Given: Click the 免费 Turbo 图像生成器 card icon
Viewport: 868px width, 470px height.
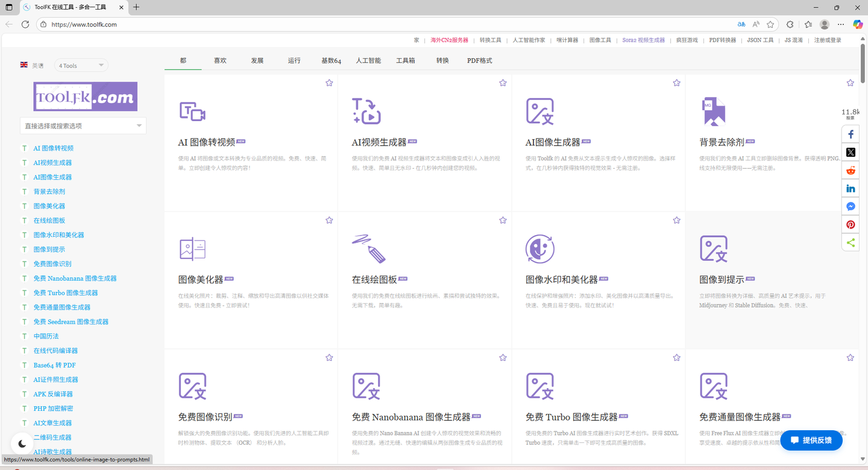Looking at the screenshot, I should coord(540,386).
